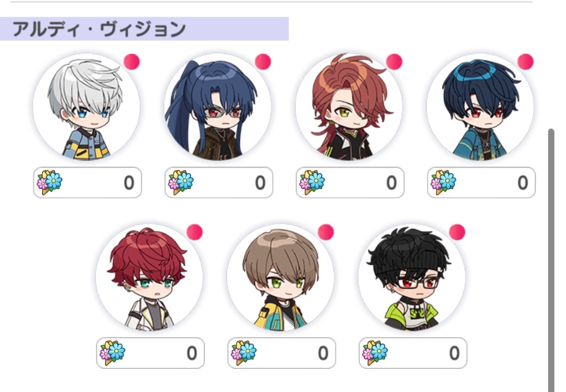The image size is (566, 392).
Task: Click bouquet icon under blue ponytail character
Action: [x=181, y=182]
